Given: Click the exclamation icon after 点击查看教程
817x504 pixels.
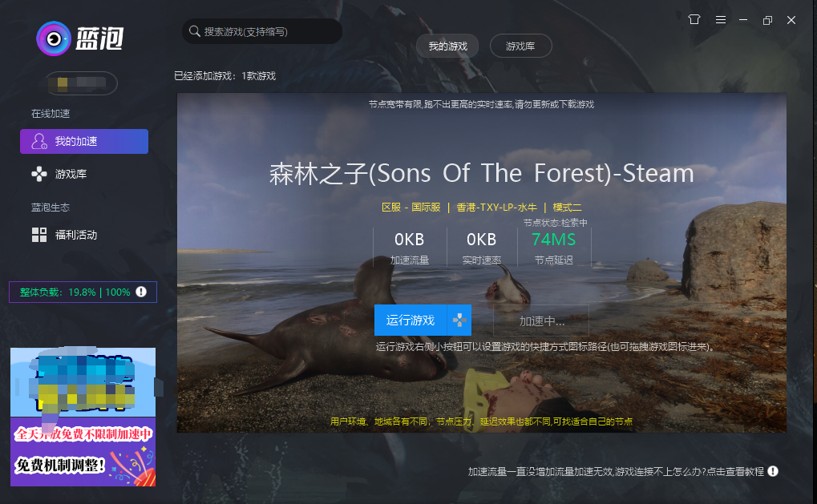Looking at the screenshot, I should [773, 471].
